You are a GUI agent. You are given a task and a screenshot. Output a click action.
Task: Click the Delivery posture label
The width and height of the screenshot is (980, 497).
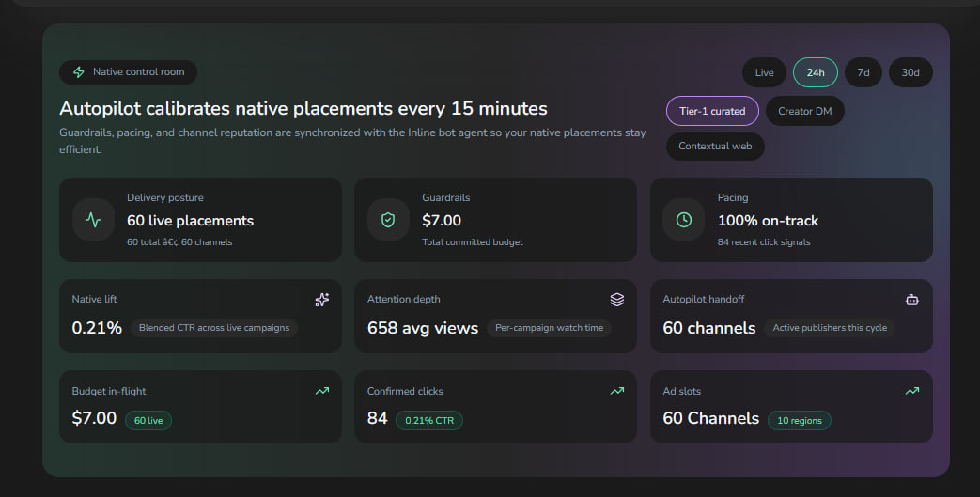click(x=165, y=197)
